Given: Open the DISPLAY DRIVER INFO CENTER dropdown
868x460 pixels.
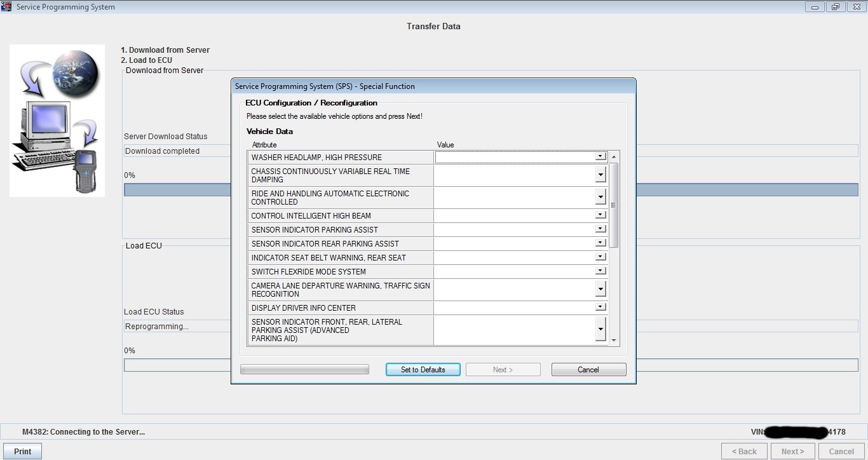Looking at the screenshot, I should (600, 308).
